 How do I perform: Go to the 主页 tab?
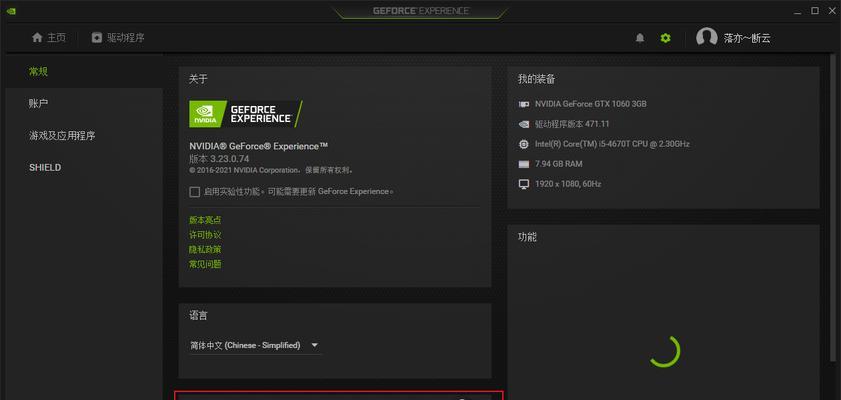(49, 38)
